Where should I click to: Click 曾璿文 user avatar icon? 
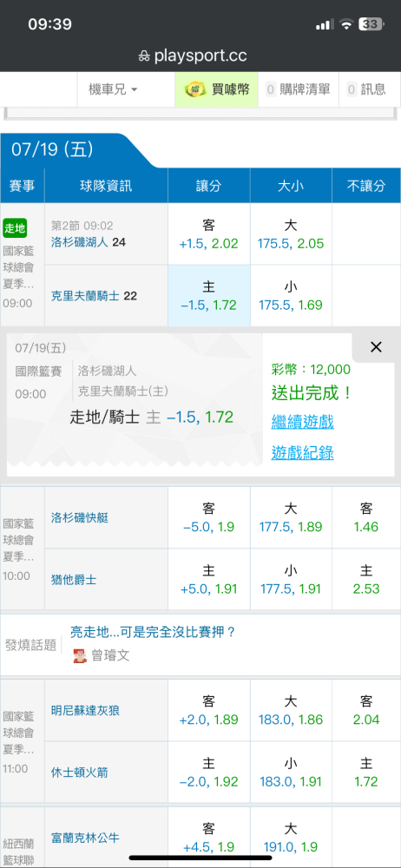[80, 656]
